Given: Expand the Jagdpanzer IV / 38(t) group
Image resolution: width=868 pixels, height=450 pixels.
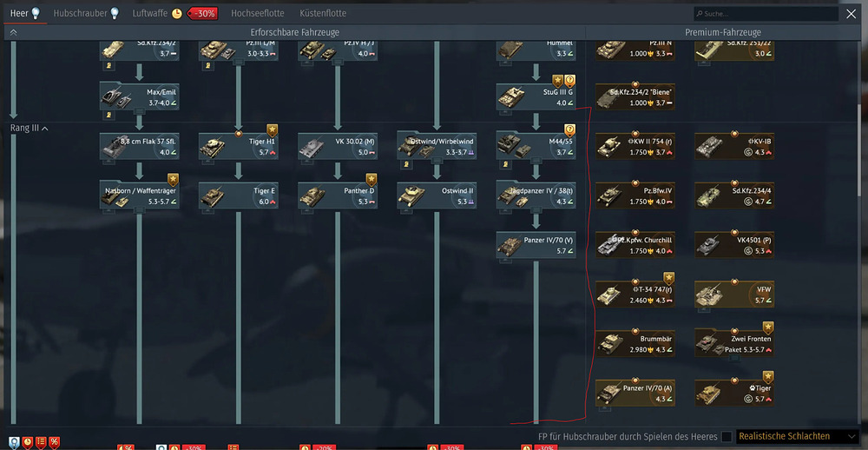Looking at the screenshot, I should click(x=536, y=210).
